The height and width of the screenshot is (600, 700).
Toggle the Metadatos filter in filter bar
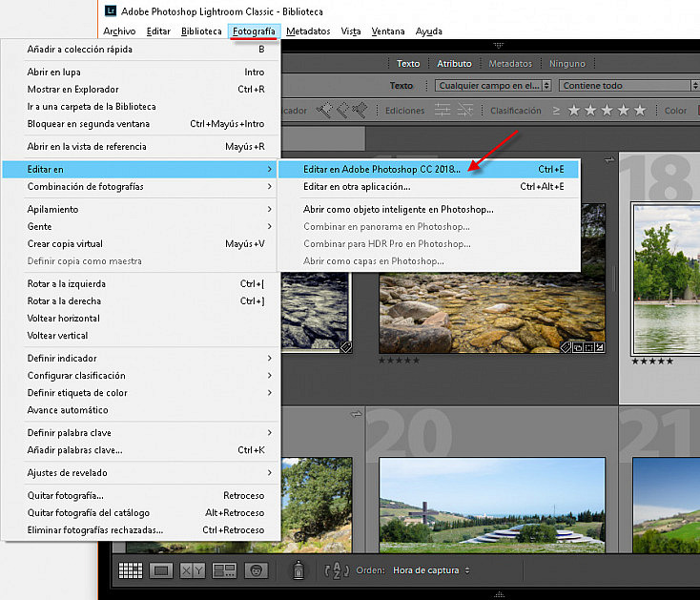[x=510, y=63]
